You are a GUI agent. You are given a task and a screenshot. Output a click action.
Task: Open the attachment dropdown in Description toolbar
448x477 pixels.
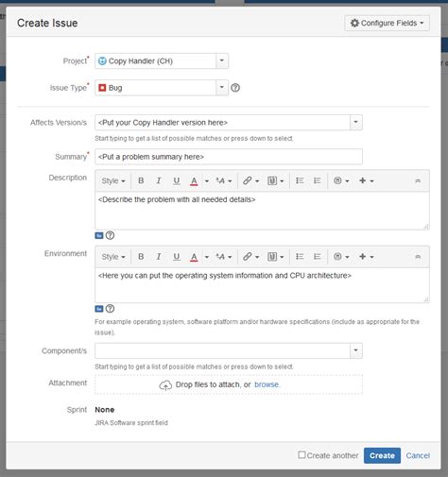(x=276, y=180)
